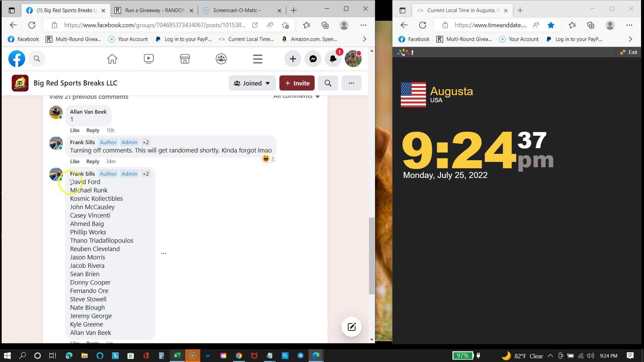Click new message compose icon

pyautogui.click(x=351, y=327)
